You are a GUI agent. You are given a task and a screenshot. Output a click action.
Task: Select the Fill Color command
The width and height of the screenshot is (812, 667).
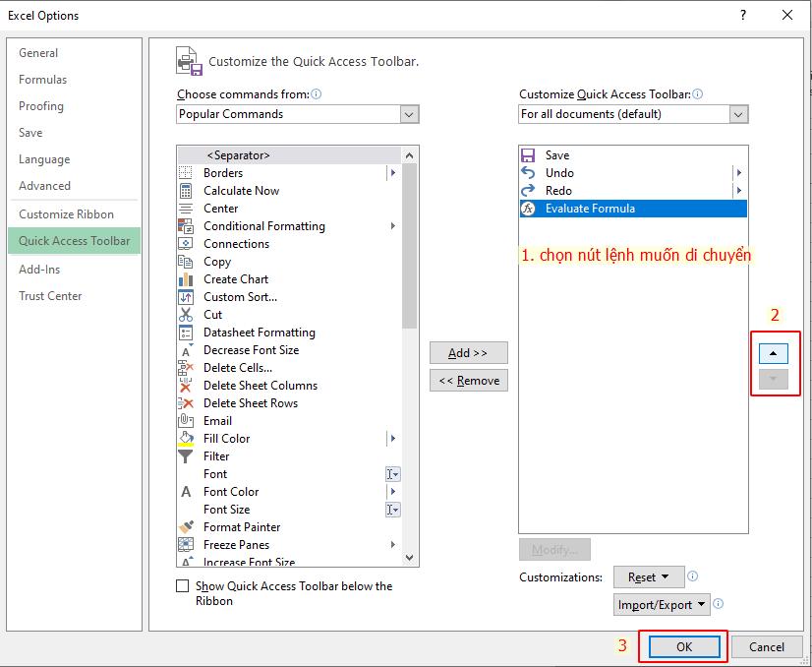(226, 439)
